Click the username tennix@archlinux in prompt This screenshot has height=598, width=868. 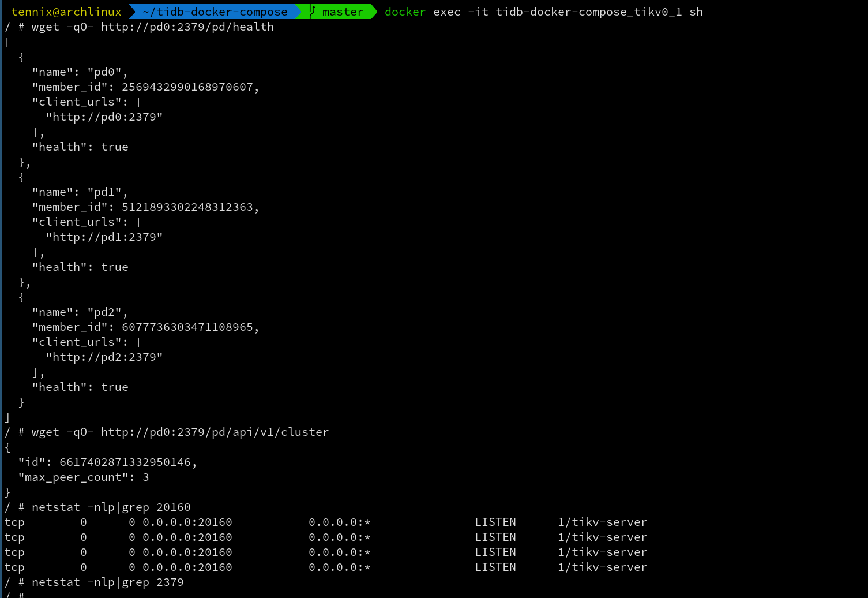(x=66, y=12)
